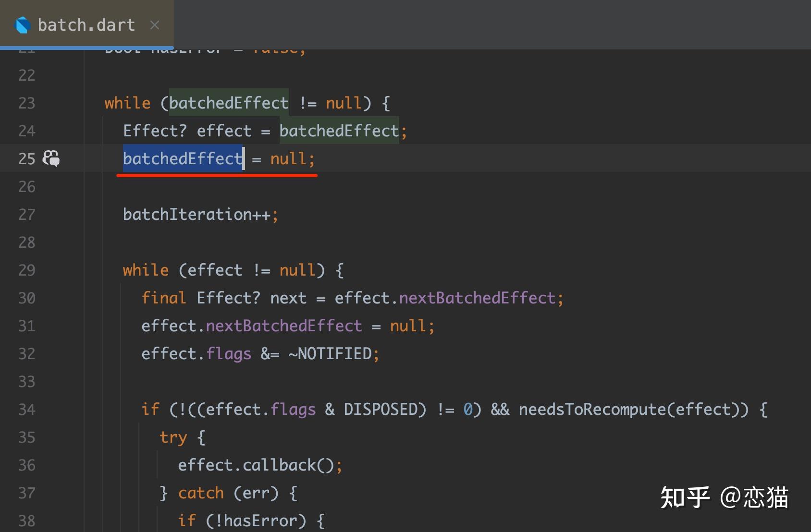Click '!hasError' condition on line 38

[260, 521]
